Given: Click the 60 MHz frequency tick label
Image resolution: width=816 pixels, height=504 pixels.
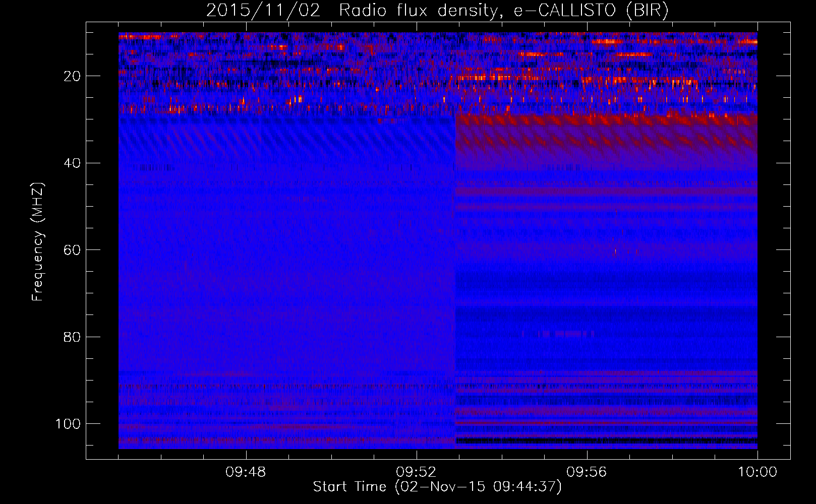Looking at the screenshot, I should (x=73, y=250).
